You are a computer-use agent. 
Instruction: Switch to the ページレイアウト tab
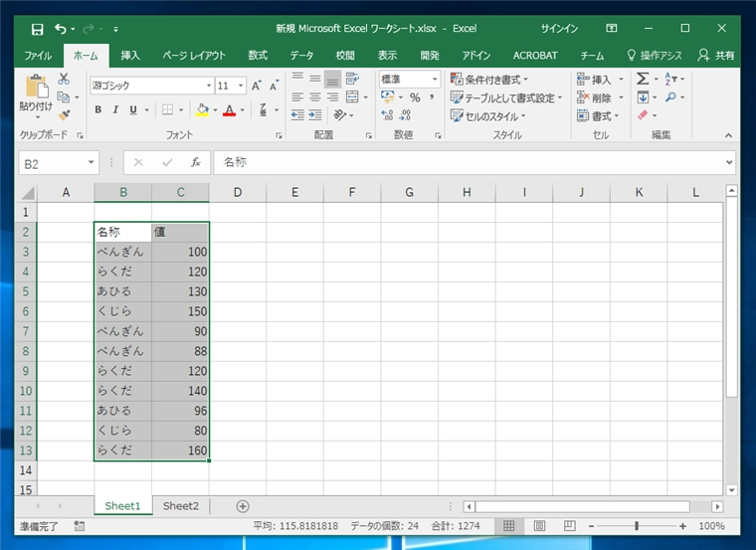pos(194,56)
